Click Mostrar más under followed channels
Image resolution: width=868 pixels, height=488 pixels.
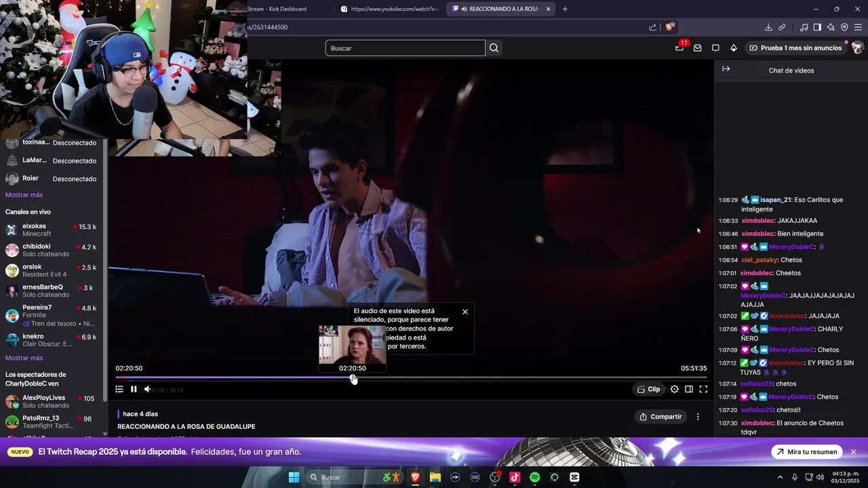24,195
